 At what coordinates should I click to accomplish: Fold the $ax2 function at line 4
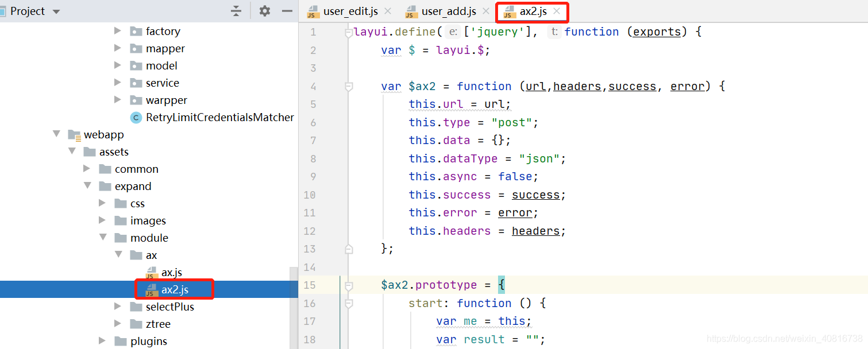click(x=348, y=87)
